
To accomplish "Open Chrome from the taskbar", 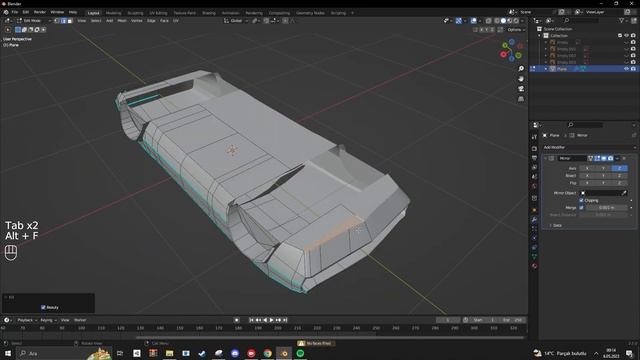I will coord(267,353).
